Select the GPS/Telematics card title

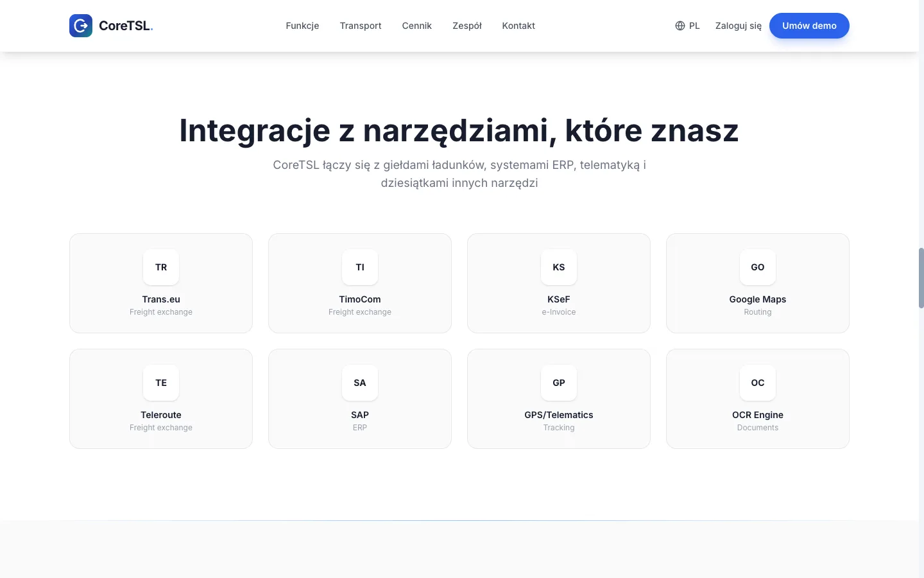(559, 415)
